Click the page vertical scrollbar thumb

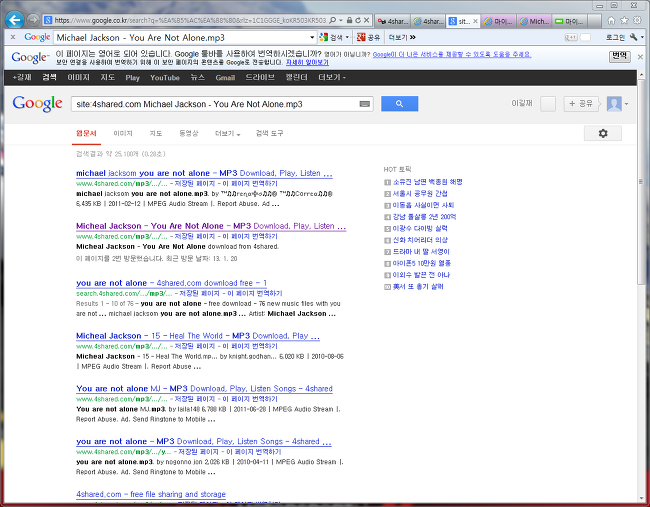(641, 182)
